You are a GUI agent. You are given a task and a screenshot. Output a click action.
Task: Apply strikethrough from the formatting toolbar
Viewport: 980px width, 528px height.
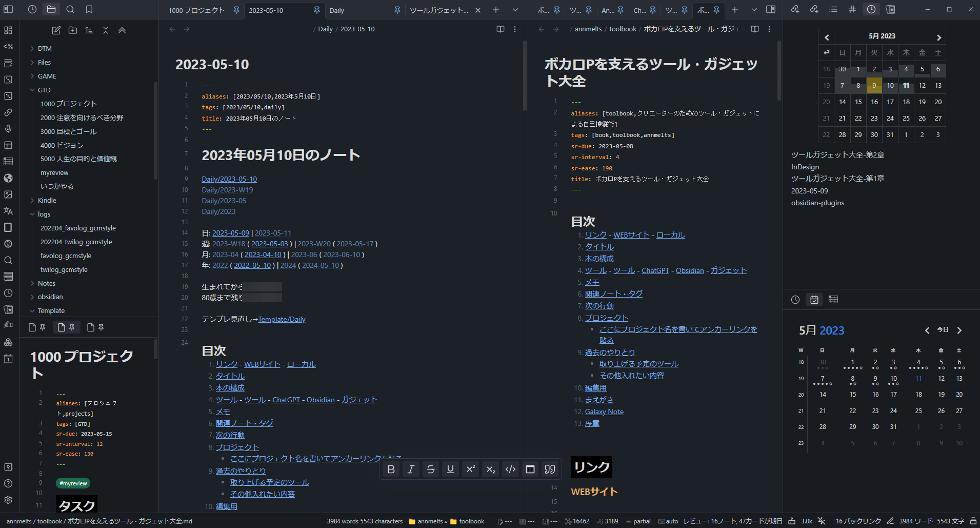click(430, 469)
